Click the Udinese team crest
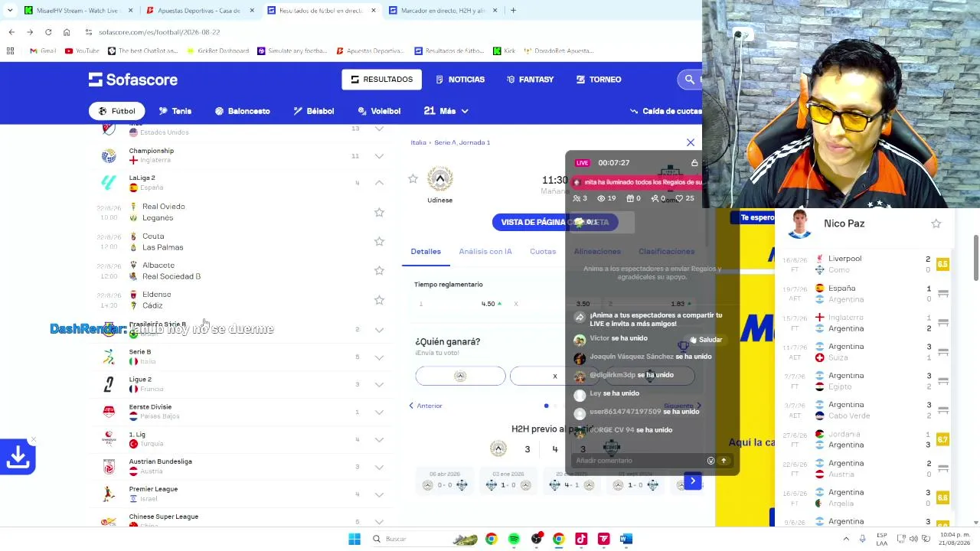980x551 pixels. click(439, 180)
